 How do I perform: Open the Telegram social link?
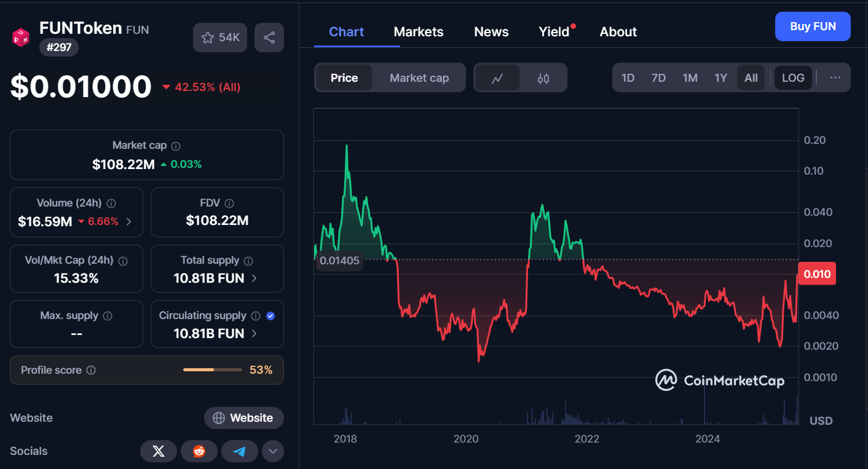[240, 451]
